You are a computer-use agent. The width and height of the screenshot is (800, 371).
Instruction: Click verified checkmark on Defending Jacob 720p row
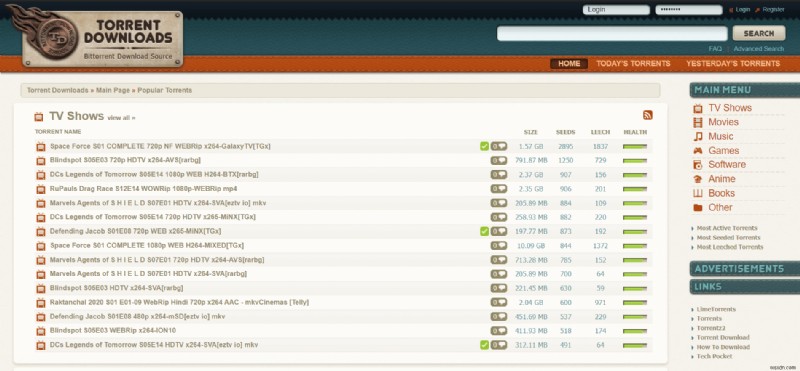pyautogui.click(x=484, y=232)
